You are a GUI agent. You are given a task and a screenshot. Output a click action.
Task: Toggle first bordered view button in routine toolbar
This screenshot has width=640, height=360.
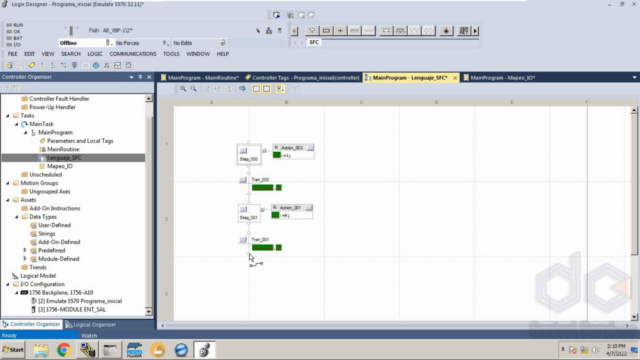[x=256, y=89]
